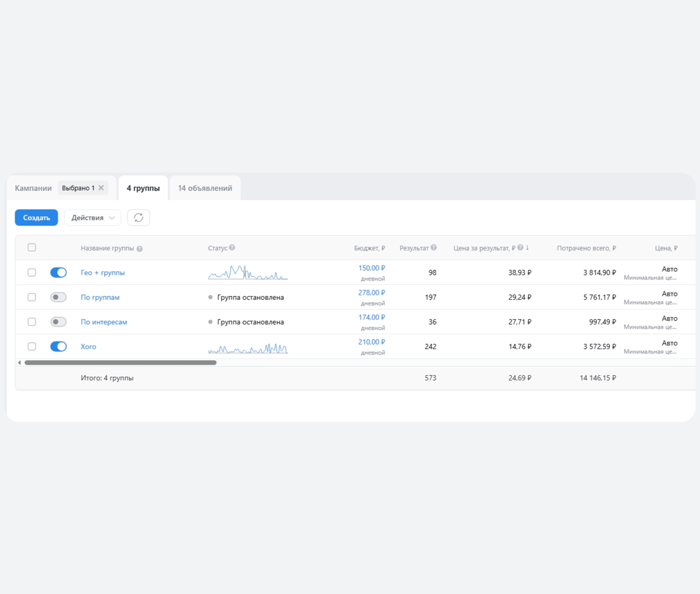Click the refresh icon button

click(x=138, y=218)
